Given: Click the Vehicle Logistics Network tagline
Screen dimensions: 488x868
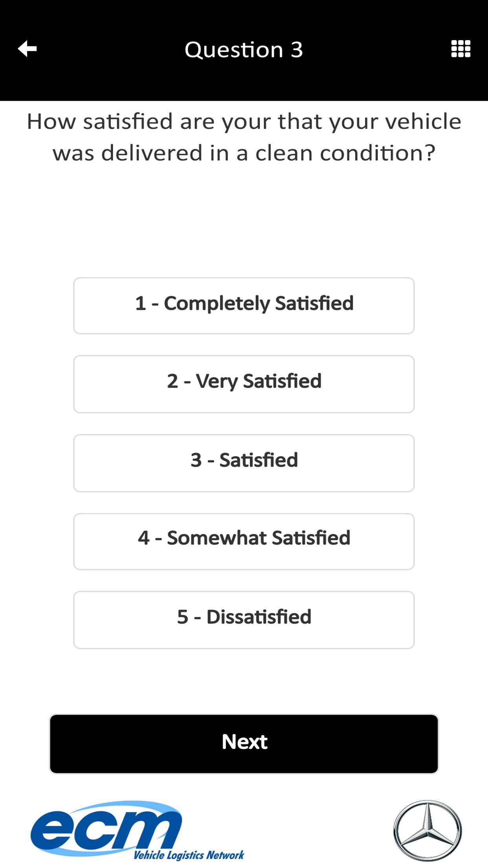Looking at the screenshot, I should pos(189,855).
